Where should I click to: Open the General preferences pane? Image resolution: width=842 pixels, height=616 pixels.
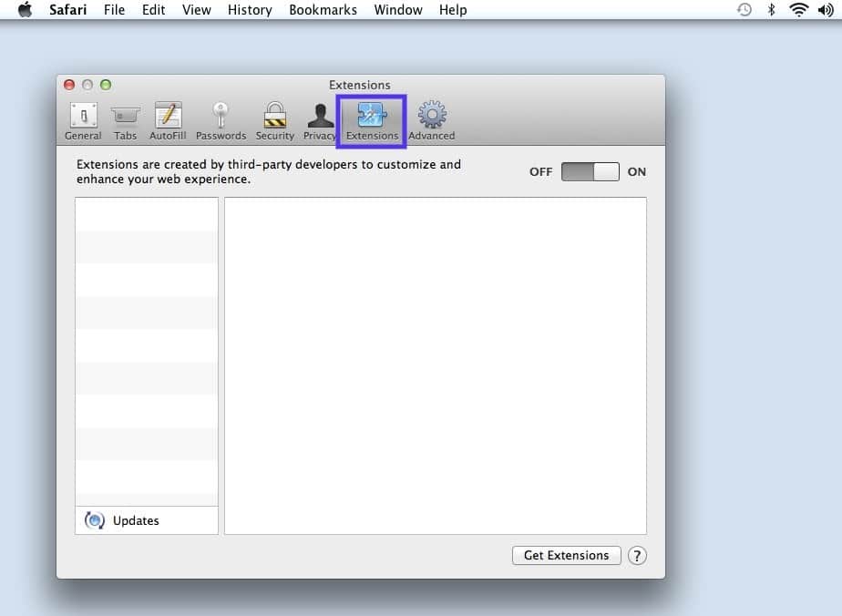(x=83, y=118)
